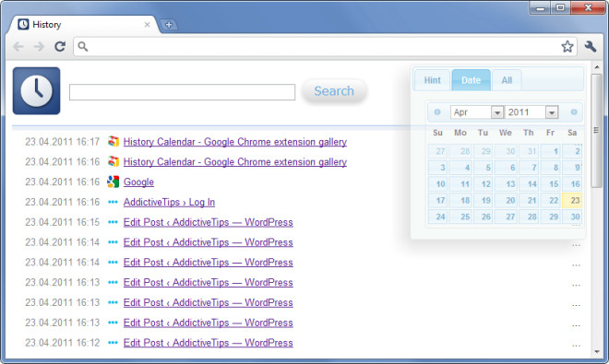
Task: Select April 23 in the calendar
Action: pyautogui.click(x=572, y=200)
